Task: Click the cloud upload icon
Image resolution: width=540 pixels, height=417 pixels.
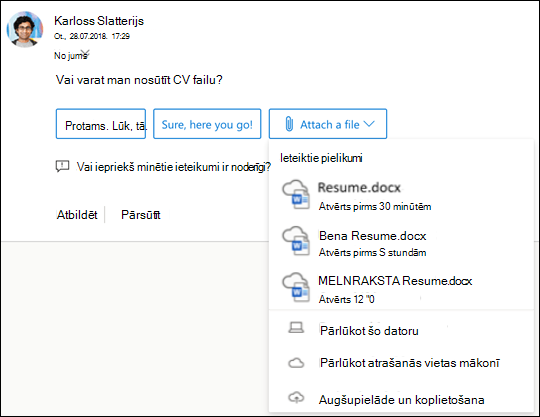Action: point(296,398)
